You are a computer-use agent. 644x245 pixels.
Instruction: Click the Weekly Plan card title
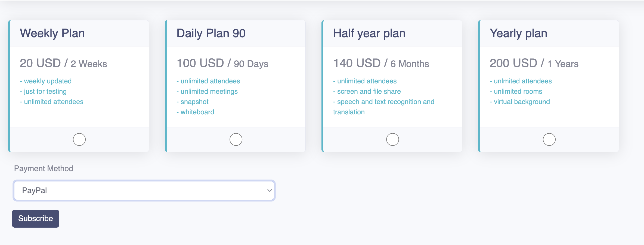pos(52,33)
